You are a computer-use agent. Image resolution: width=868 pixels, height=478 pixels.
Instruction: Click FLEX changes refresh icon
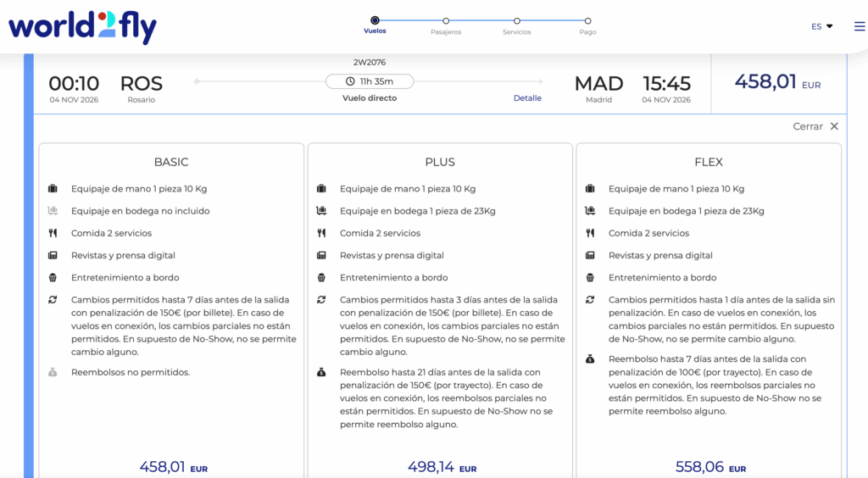(x=590, y=299)
